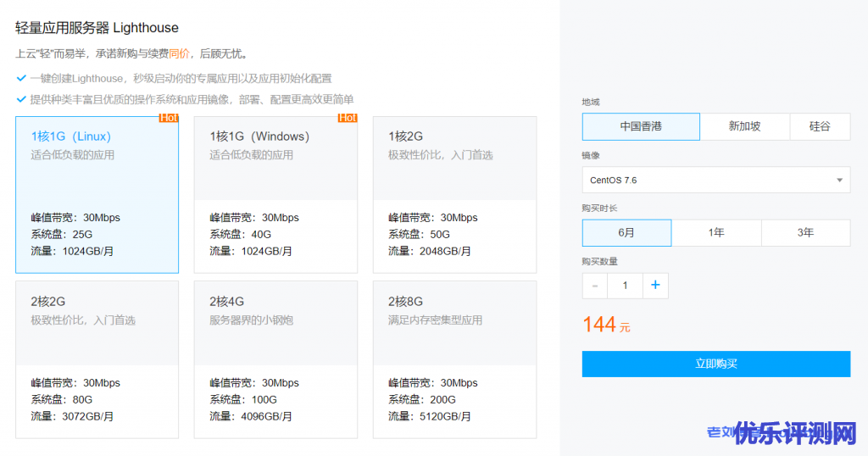Click Hot badge on Windows plan
Image resolution: width=868 pixels, height=456 pixels.
348,118
